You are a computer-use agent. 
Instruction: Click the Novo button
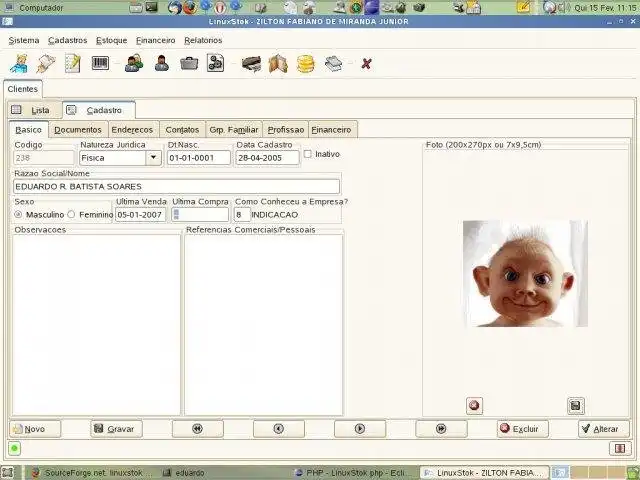35,429
